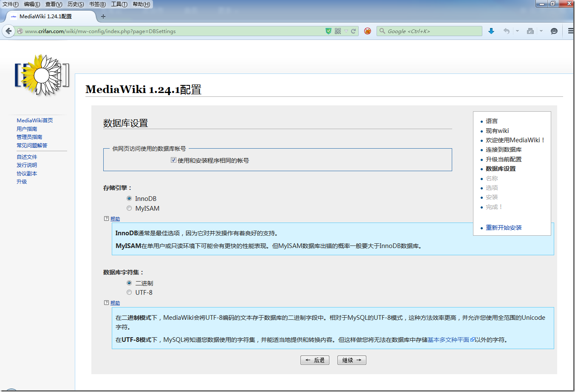This screenshot has width=575, height=392.
Task: Open the 基本多文种平面 external link
Action: click(451, 340)
